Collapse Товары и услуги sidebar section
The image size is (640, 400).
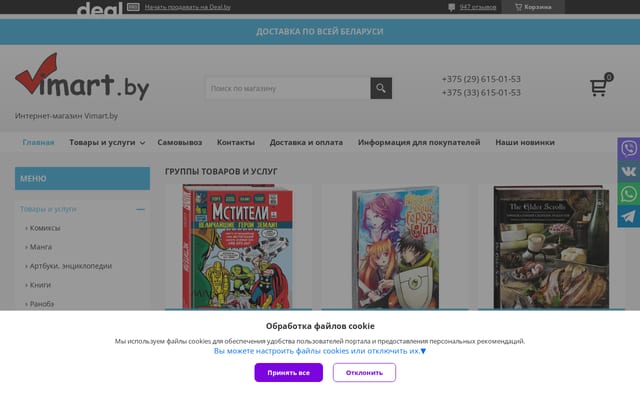tap(140, 209)
